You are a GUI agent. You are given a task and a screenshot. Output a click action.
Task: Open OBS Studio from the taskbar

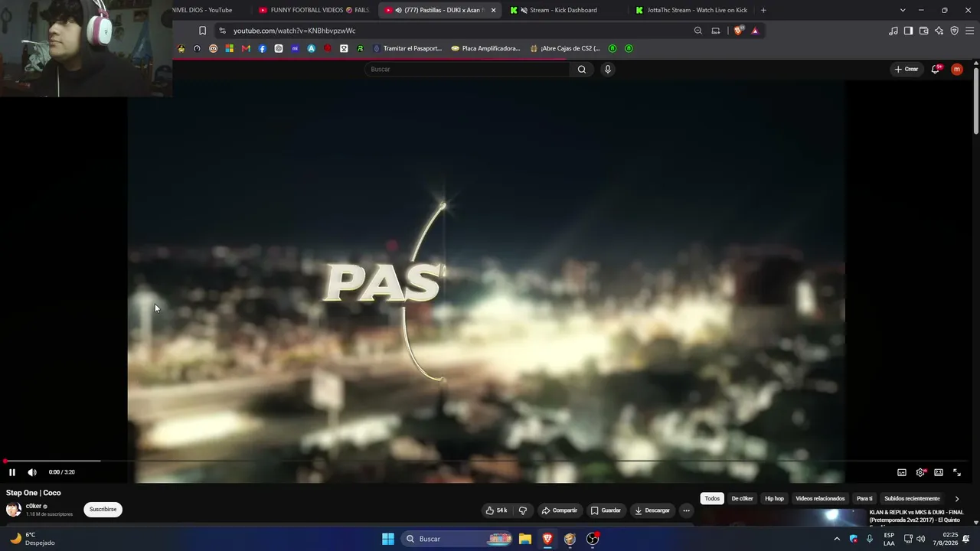(593, 539)
